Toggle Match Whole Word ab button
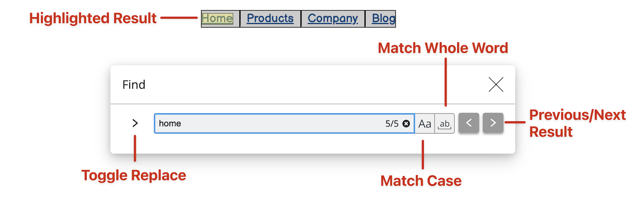The height and width of the screenshot is (218, 644). pos(444,124)
